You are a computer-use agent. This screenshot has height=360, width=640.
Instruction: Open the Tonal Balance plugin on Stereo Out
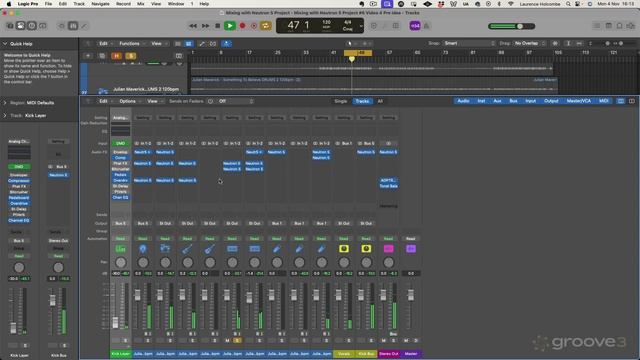coord(388,186)
